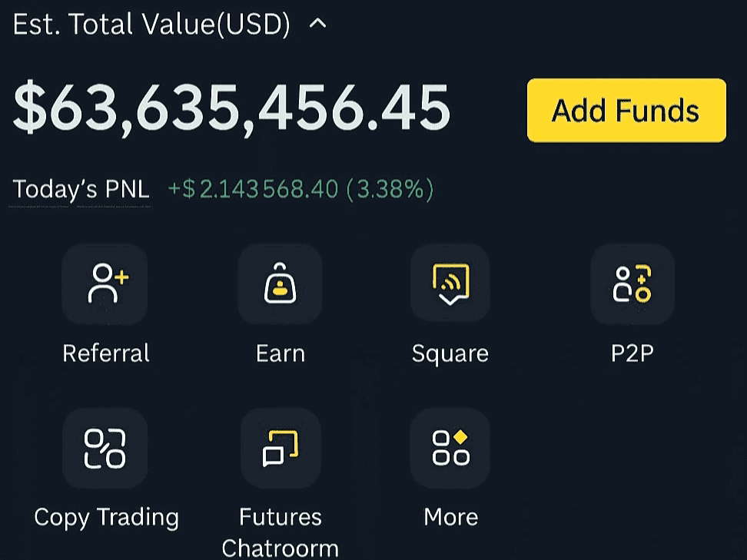The image size is (747, 560).
Task: Show more services via More grid icon
Action: (x=450, y=448)
